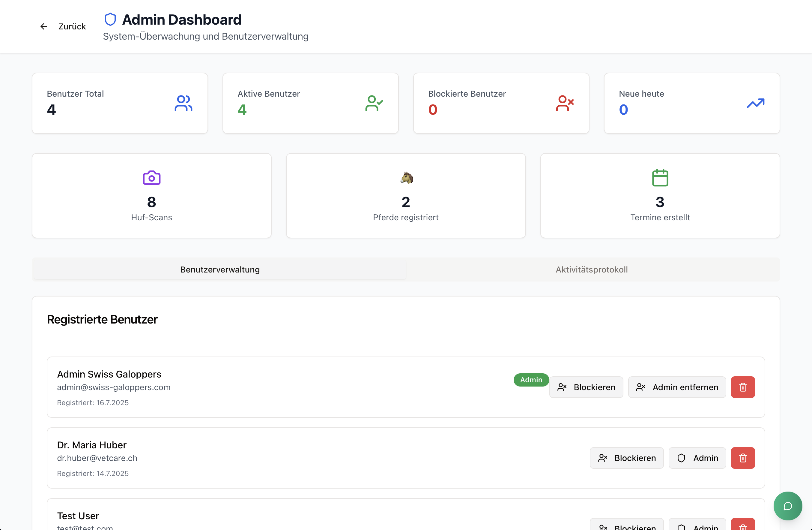Click the green Admin badge on first user
The image size is (812, 530).
(x=531, y=380)
